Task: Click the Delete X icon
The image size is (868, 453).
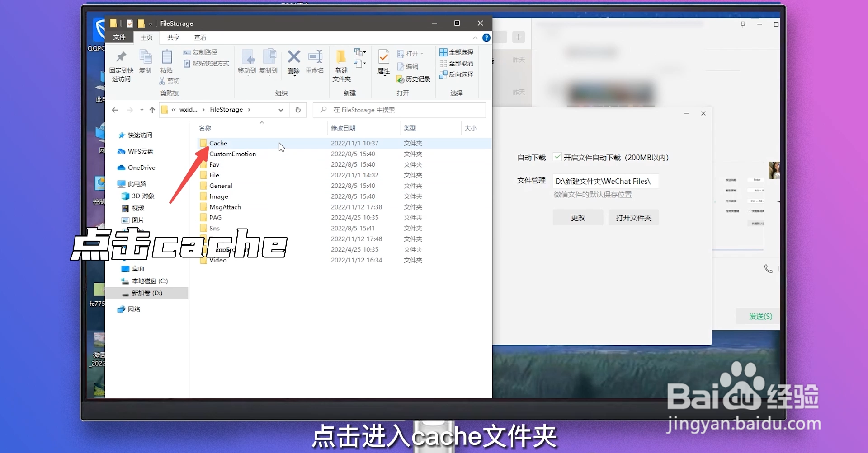Action: pos(294,56)
